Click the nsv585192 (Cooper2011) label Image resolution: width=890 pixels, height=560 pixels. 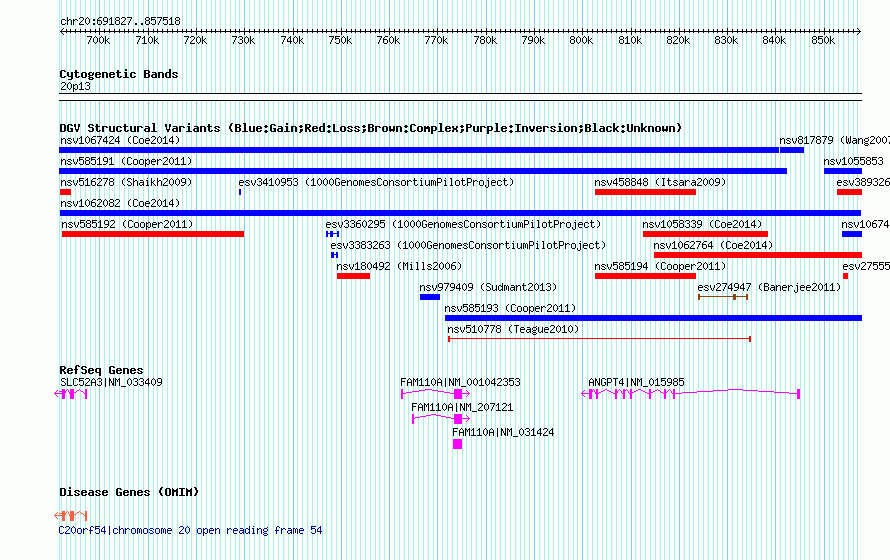127,224
